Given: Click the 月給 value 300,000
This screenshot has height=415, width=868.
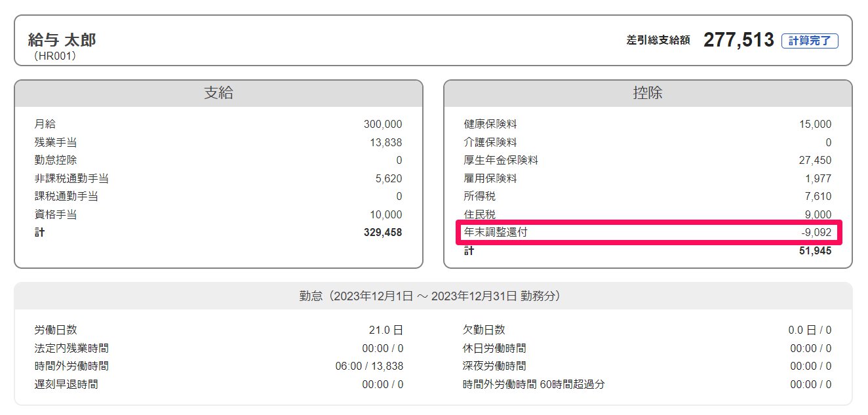Looking at the screenshot, I should (382, 124).
